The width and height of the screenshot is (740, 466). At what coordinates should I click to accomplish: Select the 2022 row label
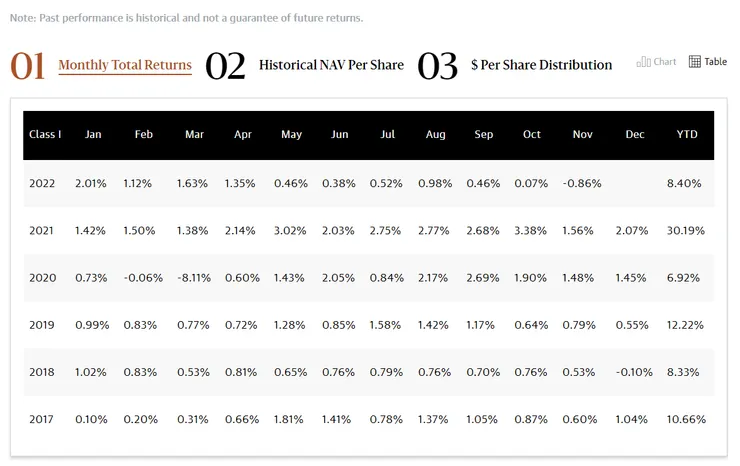pyautogui.click(x=43, y=183)
